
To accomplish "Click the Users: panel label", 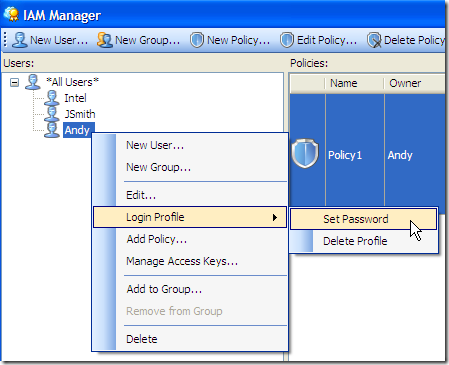I will [19, 63].
